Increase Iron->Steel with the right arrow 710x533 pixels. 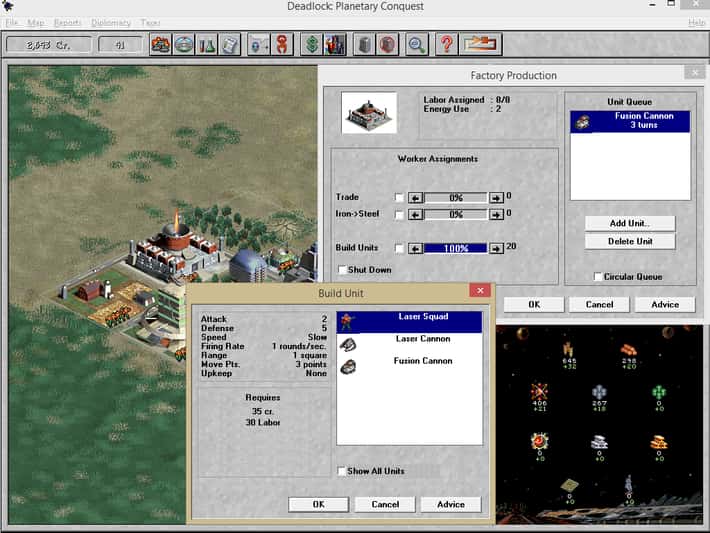[x=496, y=214]
